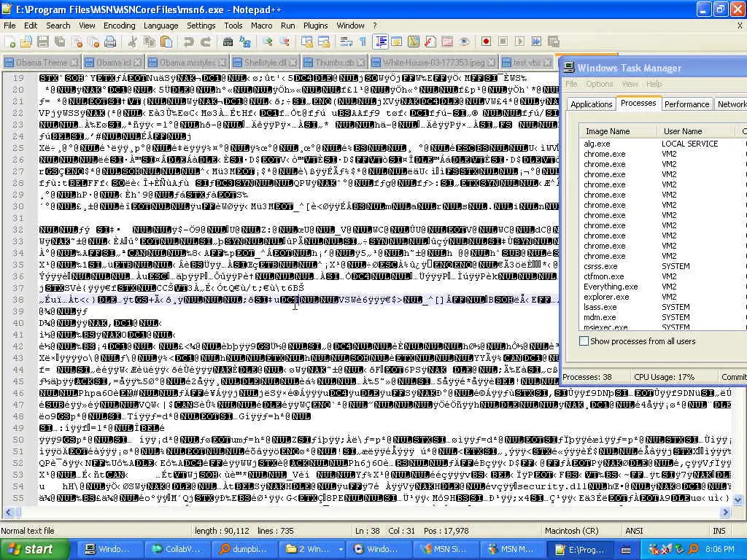The height and width of the screenshot is (560, 747).
Task: Click vertical scrollbar down arrow in editor
Action: (x=738, y=499)
